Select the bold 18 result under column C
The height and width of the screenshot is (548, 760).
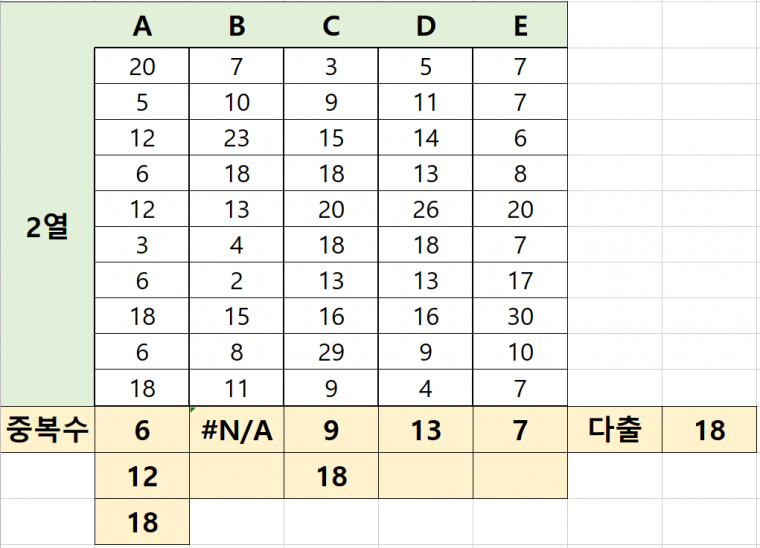(331, 476)
